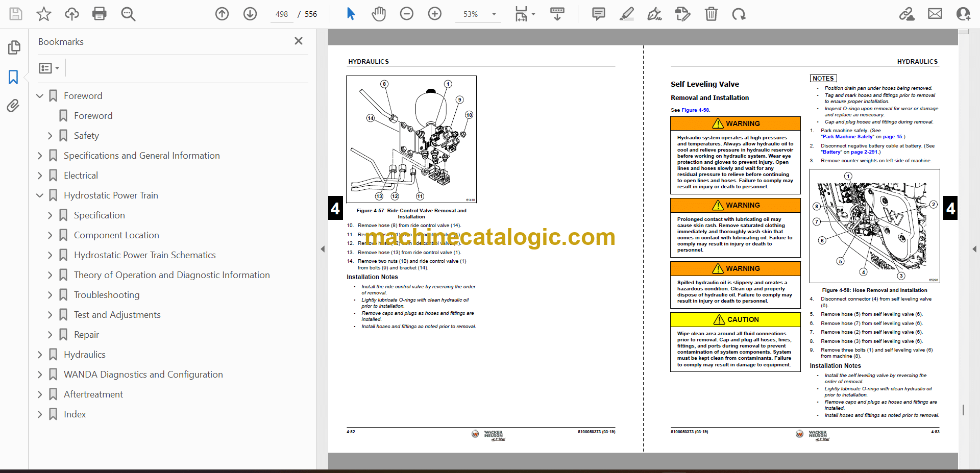Click the page number input field
The image size is (980, 473).
[x=282, y=14]
